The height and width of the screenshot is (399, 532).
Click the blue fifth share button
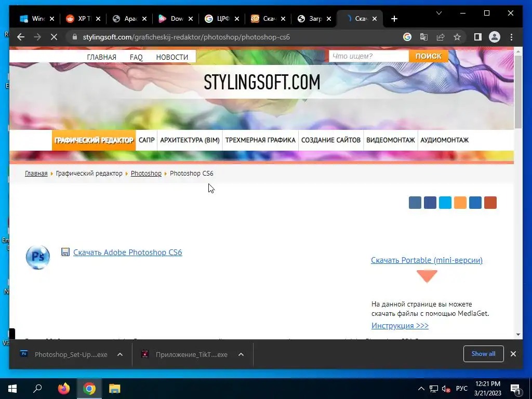(475, 203)
